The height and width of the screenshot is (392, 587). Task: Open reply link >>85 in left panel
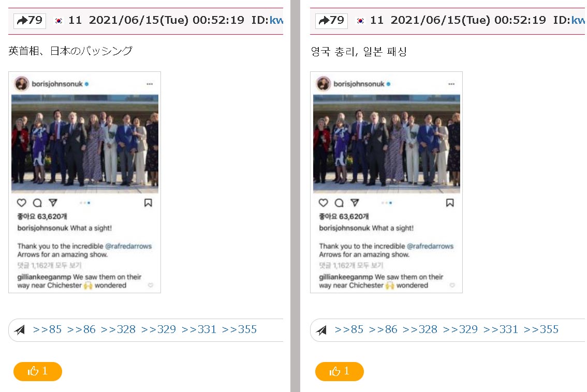tap(47, 329)
